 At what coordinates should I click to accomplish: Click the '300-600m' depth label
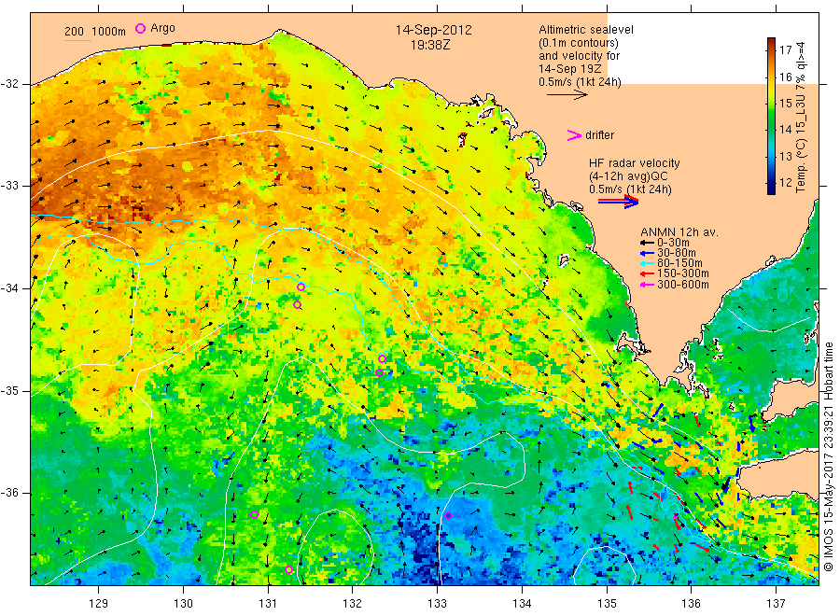(683, 285)
